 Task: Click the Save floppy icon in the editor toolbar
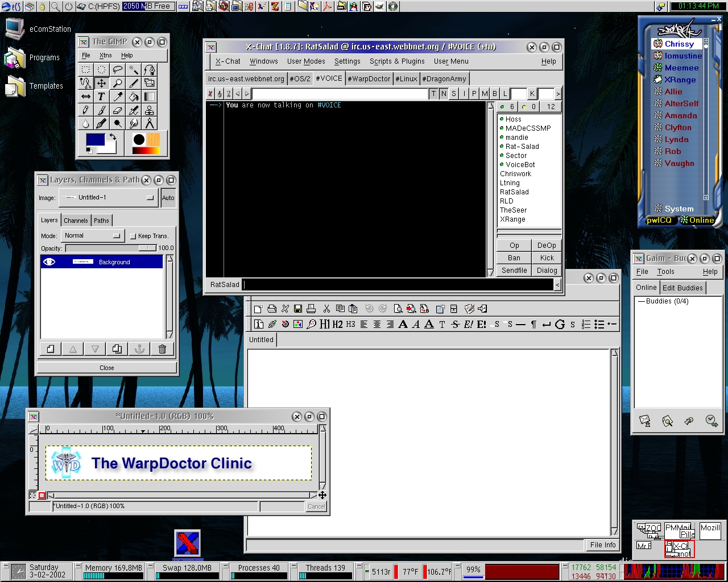pyautogui.click(x=297, y=309)
